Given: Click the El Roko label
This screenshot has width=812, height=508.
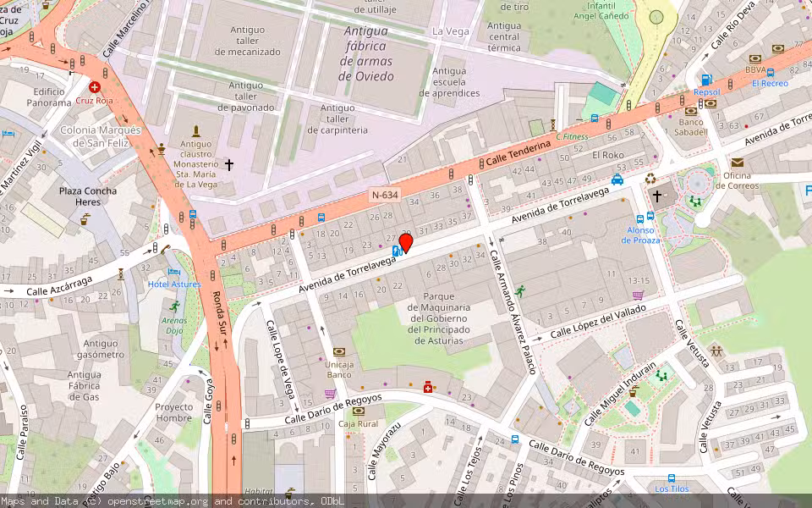Looking at the screenshot, I should click(x=608, y=154).
